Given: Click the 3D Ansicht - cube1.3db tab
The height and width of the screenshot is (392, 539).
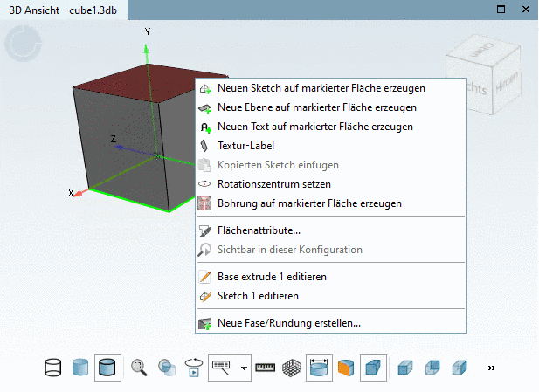Looking at the screenshot, I should point(63,10).
